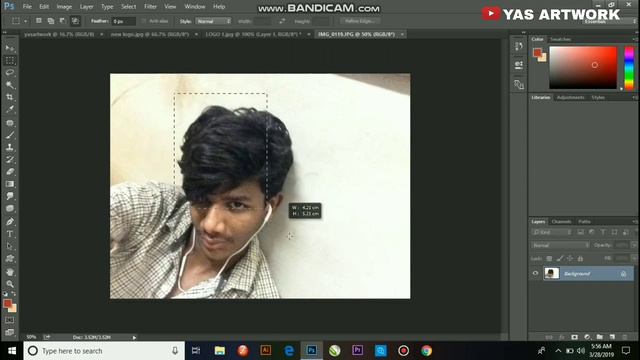Click the add to selection mode button

pos(51,20)
